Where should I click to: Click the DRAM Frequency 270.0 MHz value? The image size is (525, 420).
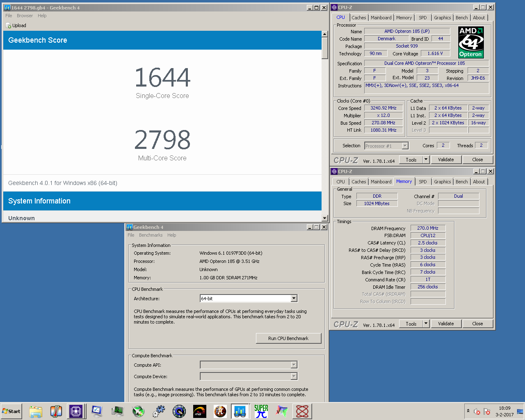pos(428,228)
